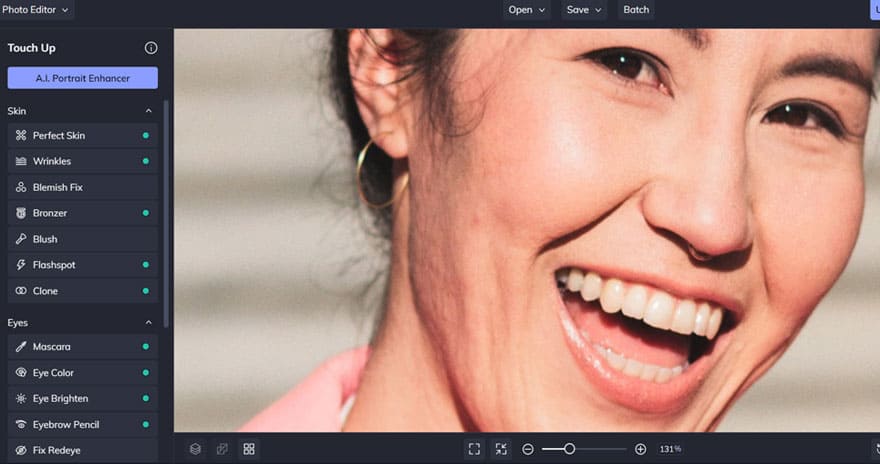Click the grid view icon in bottom bar

[249, 449]
